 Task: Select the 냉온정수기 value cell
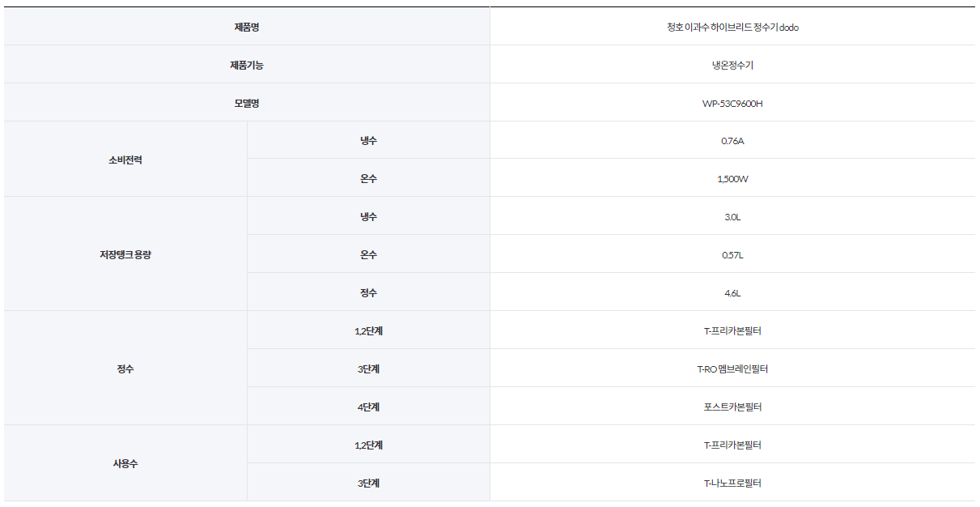732,65
